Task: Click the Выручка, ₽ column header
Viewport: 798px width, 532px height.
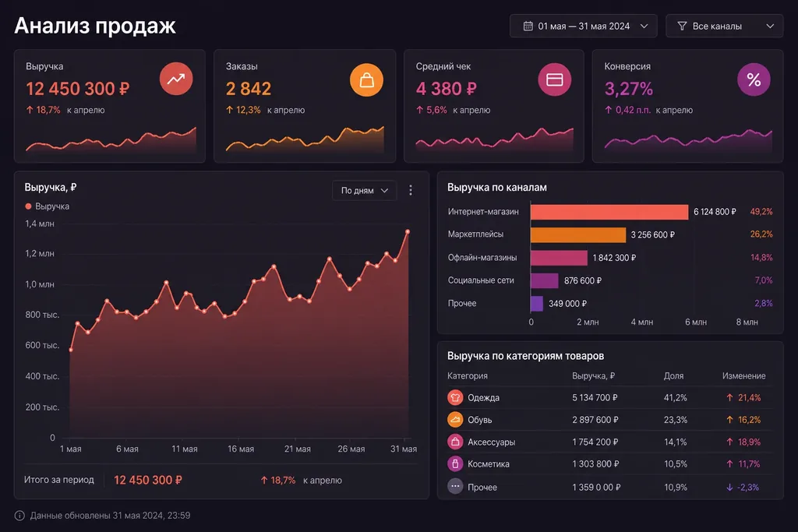Action: pyautogui.click(x=593, y=376)
